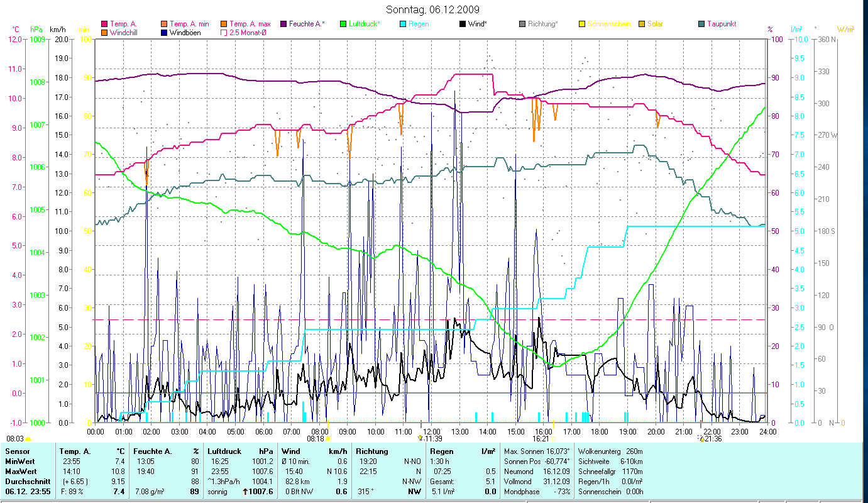Click the sonnig forecast text
Viewport: 868px width, 503px height.
click(x=217, y=492)
